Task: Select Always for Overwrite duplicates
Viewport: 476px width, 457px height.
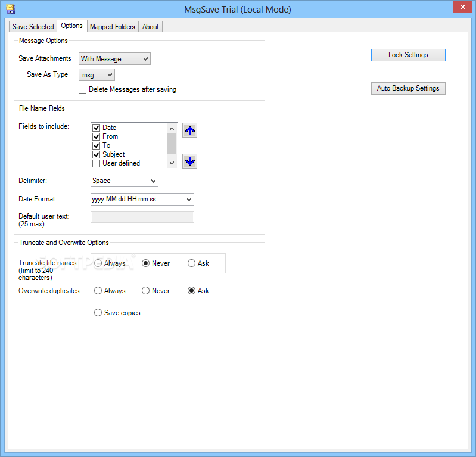Action: [x=98, y=291]
